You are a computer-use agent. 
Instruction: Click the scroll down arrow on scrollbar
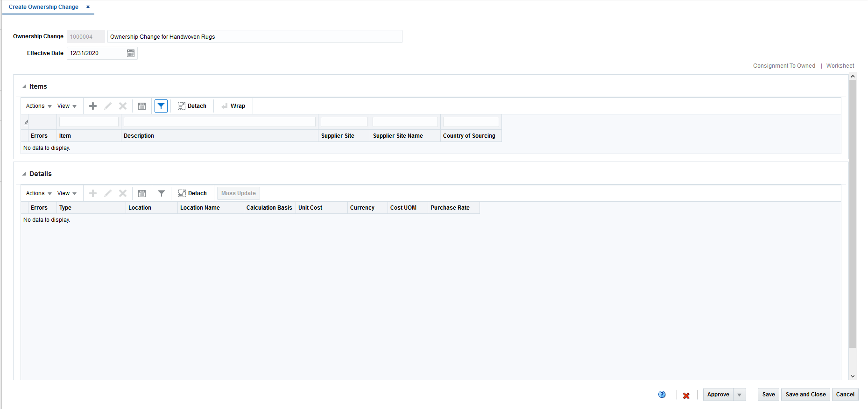pos(853,376)
